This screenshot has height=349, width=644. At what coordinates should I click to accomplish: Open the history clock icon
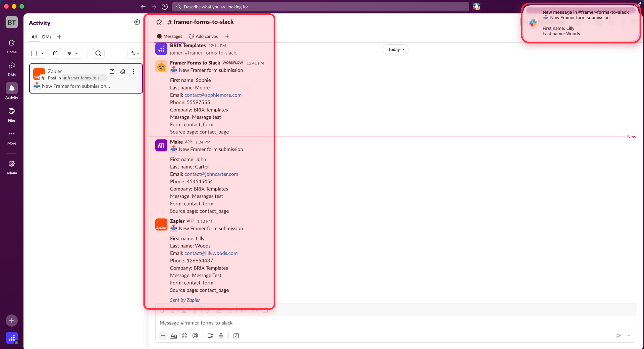click(165, 7)
